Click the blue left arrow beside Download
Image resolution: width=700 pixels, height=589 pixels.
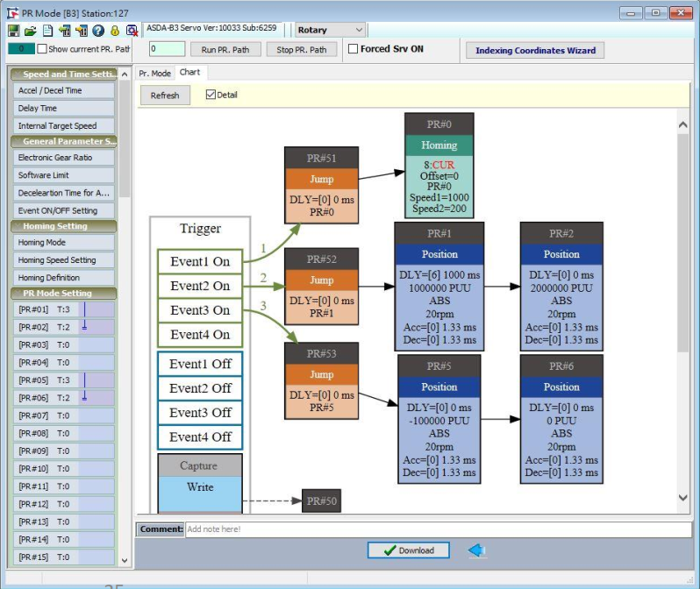click(476, 550)
